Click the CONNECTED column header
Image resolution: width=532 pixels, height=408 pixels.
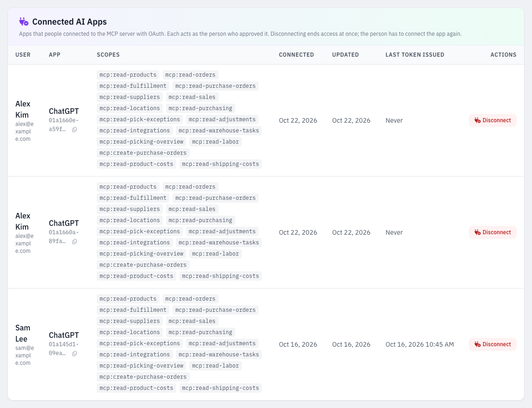click(296, 55)
